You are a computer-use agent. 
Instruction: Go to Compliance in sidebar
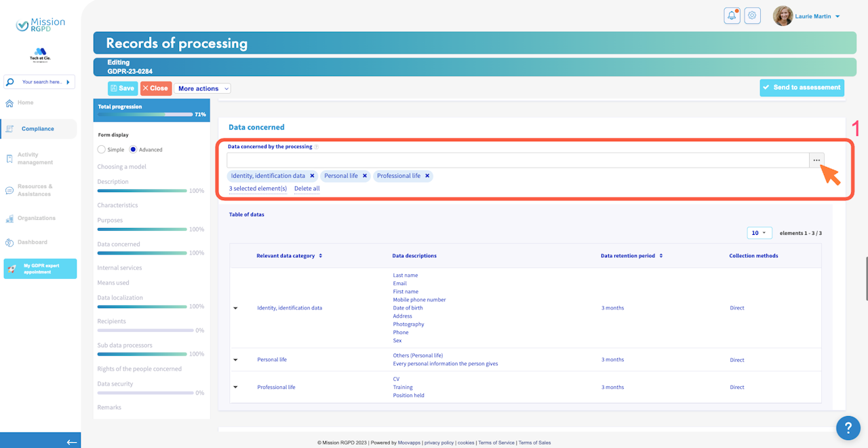pos(38,129)
